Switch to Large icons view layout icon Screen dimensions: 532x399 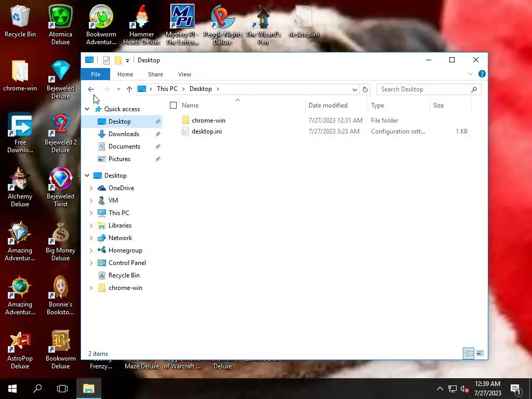tap(480, 353)
